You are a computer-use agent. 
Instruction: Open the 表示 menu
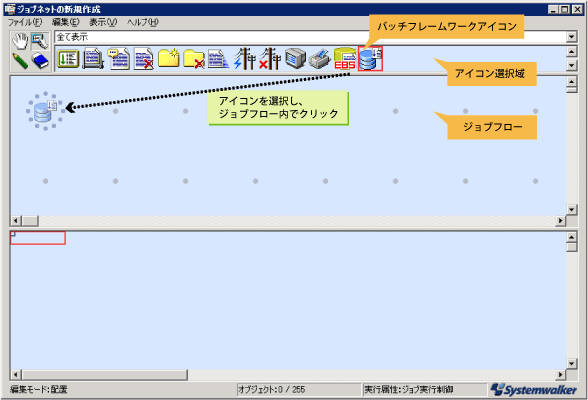coord(103,22)
